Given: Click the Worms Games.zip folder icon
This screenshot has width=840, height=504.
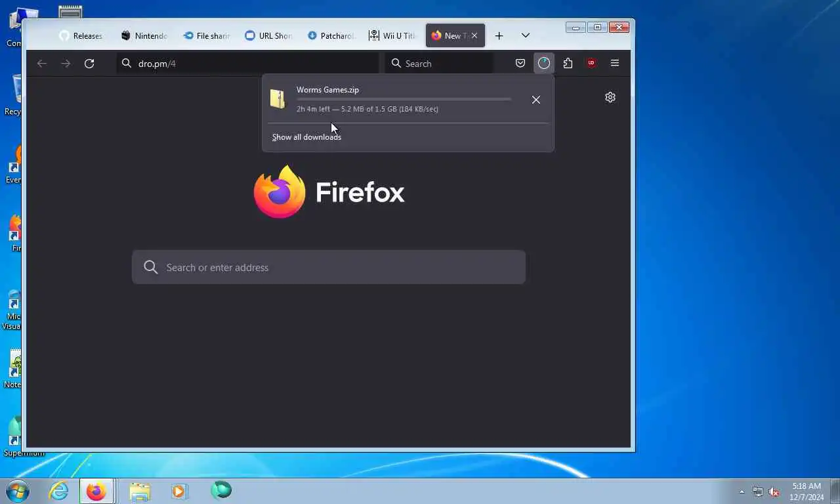Looking at the screenshot, I should (x=278, y=99).
